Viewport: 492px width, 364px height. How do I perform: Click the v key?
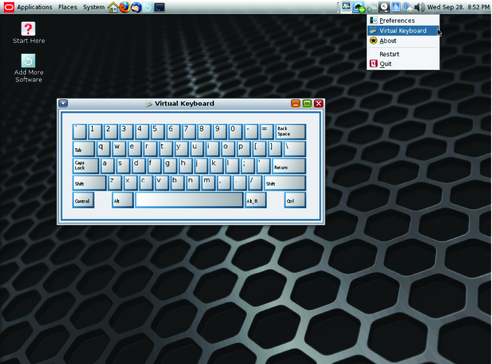[162, 183]
